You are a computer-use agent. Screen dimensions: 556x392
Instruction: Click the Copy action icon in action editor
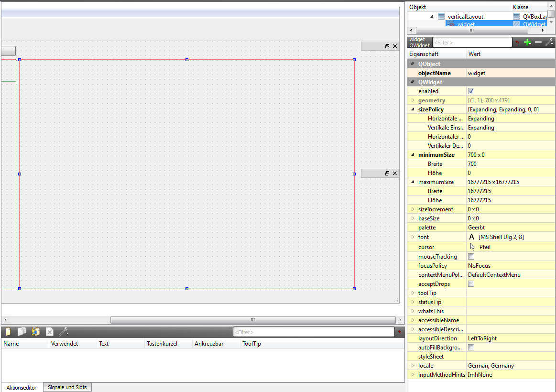click(22, 332)
